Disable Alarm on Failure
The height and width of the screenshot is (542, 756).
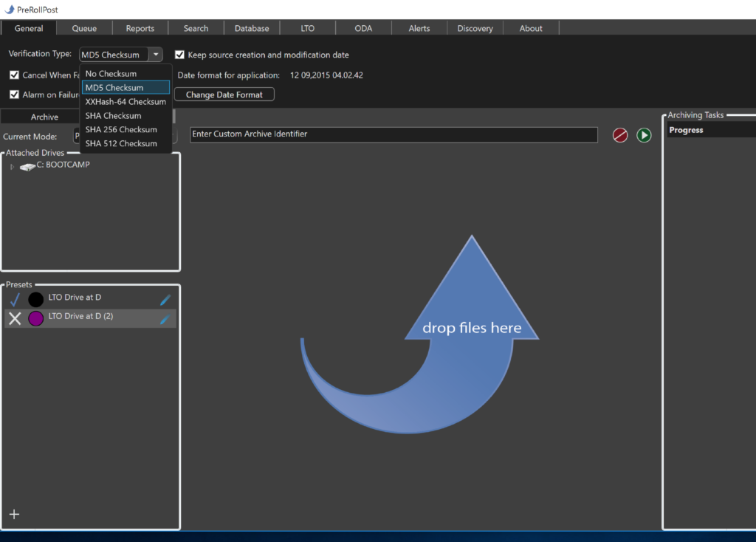coord(13,95)
